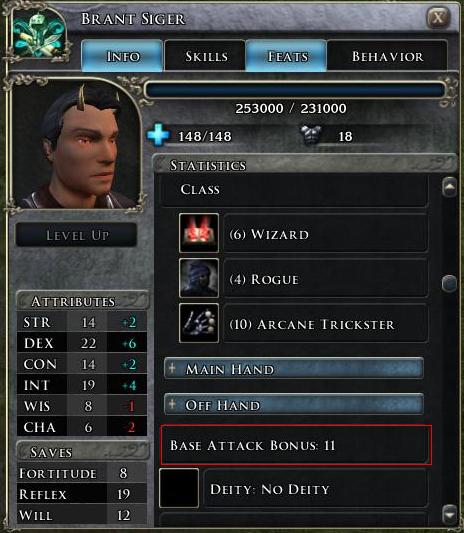Click the Level Up button
Screen dimensions: 464x533
[76, 235]
